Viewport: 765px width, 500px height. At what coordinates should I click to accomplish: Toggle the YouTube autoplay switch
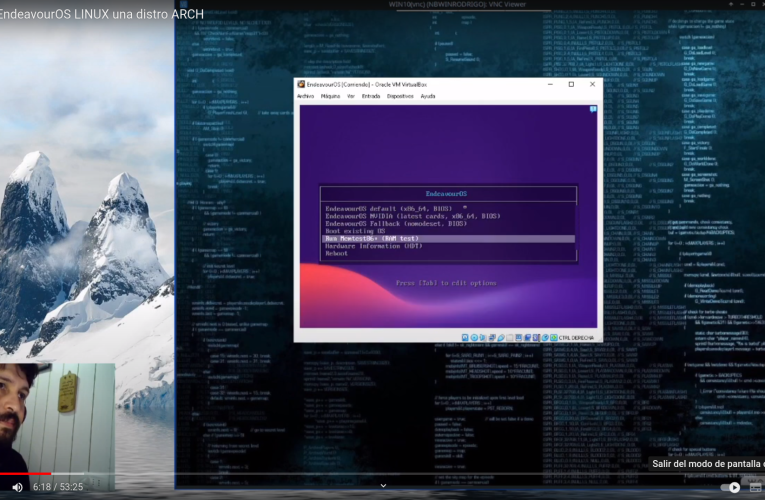coord(730,487)
